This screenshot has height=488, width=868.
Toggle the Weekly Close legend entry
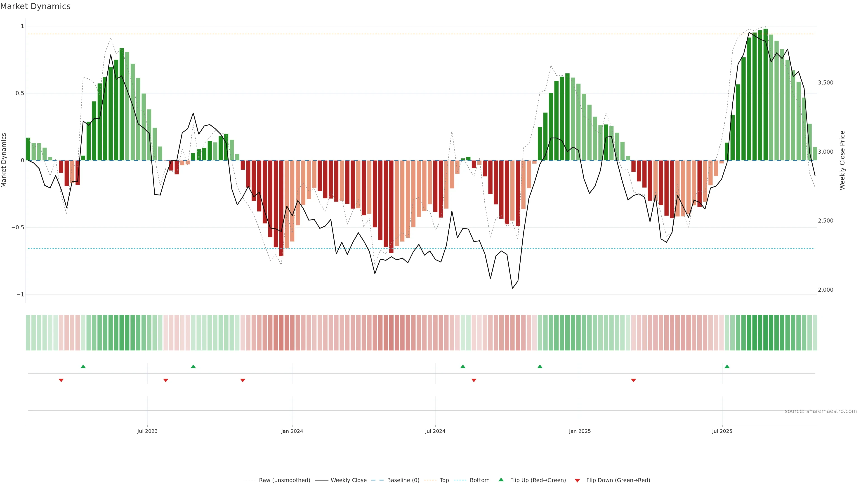point(348,480)
